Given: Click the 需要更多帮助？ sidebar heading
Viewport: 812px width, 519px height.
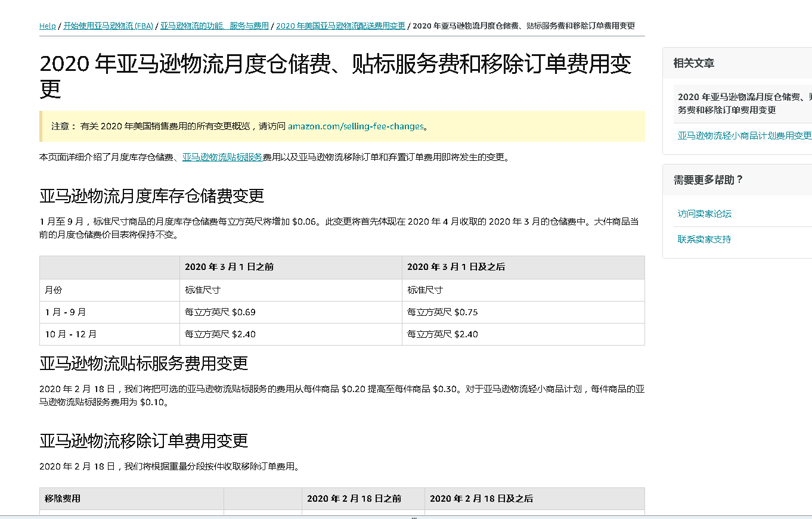Looking at the screenshot, I should point(709,179).
